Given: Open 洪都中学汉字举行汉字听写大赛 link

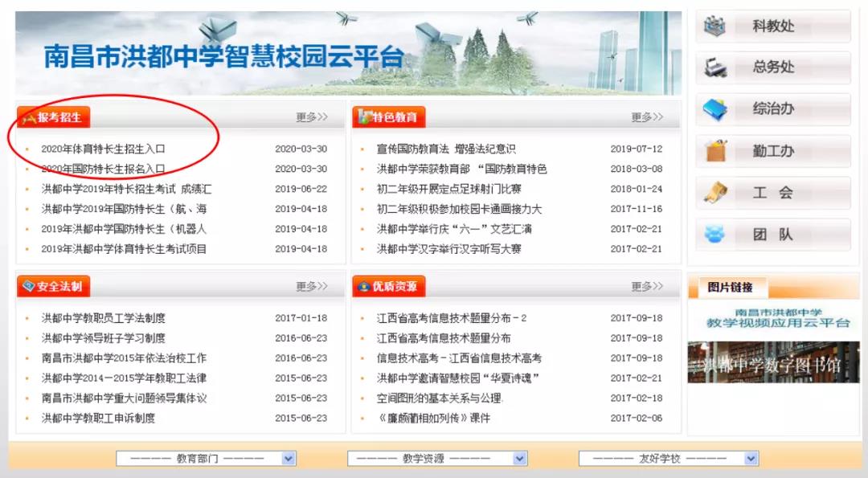Looking at the screenshot, I should point(449,249).
